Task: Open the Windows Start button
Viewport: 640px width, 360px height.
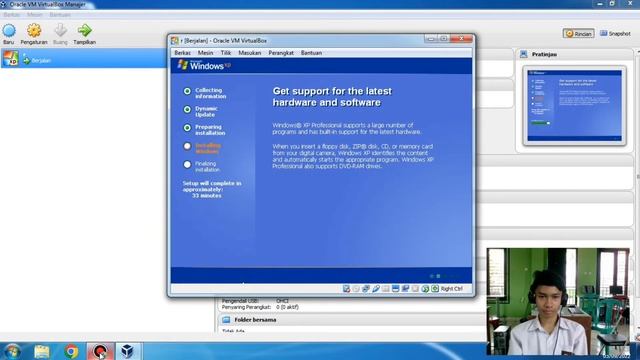Action: (11, 351)
